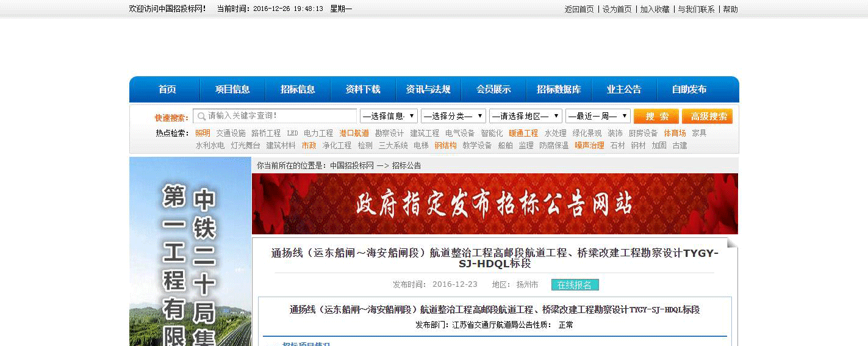Click the 勘察设计 hot keyword
This screenshot has width=868, height=346.
pyautogui.click(x=389, y=133)
